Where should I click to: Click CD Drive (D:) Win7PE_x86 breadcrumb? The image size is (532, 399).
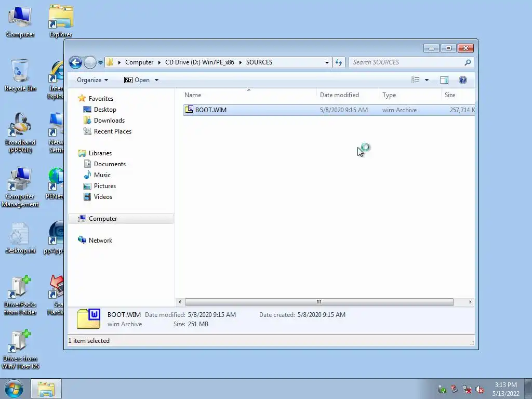coord(199,62)
